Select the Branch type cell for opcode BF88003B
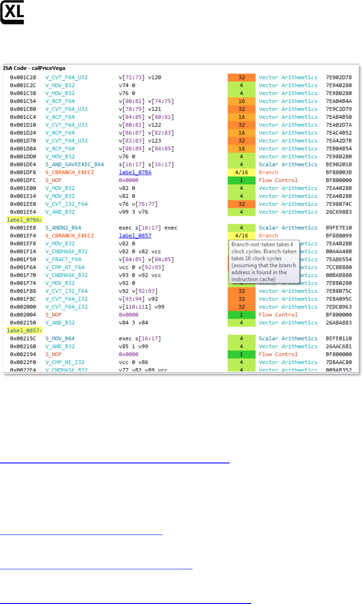This screenshot has width=364, height=604. pyautogui.click(x=268, y=172)
